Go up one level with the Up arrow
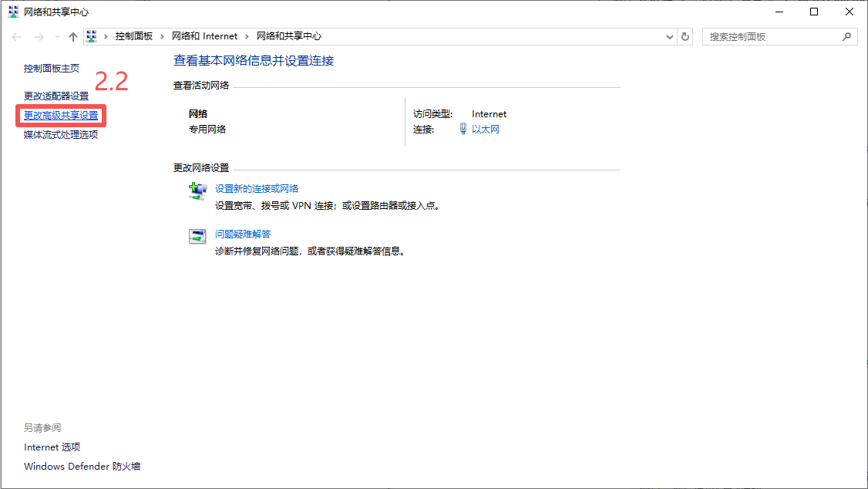The image size is (868, 489). (x=73, y=37)
